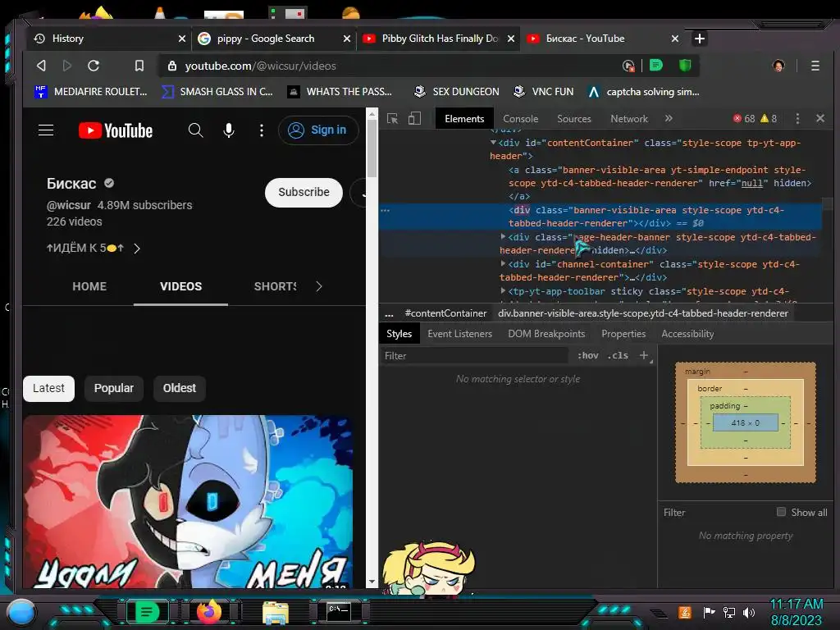This screenshot has width=840, height=630.
Task: Close the DevTools panel
Action: tap(819, 118)
